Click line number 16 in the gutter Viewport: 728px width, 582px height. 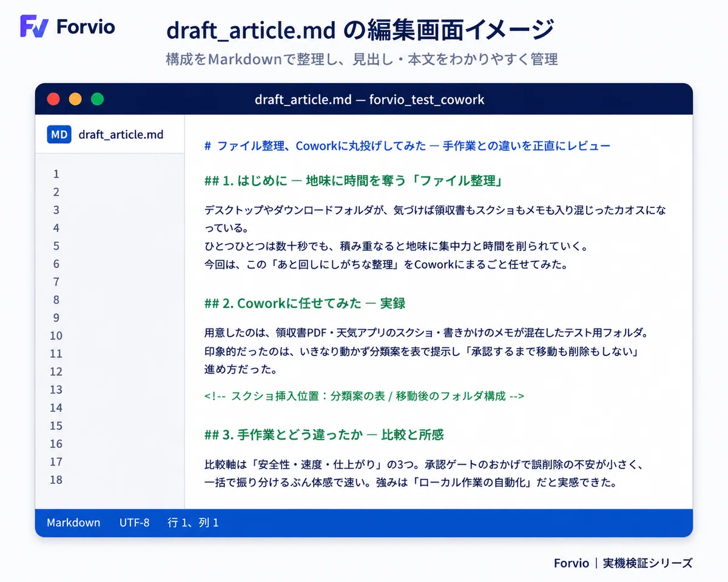56,444
